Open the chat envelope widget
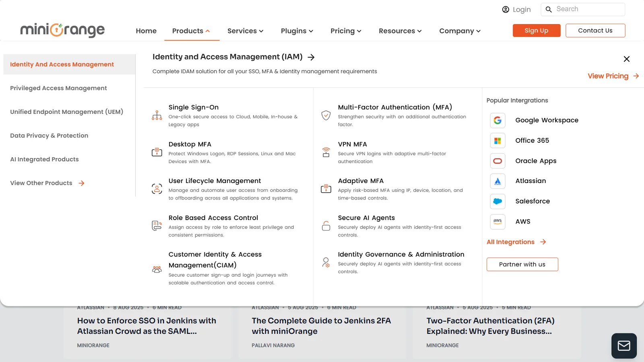This screenshot has width=644, height=362. coord(624,346)
